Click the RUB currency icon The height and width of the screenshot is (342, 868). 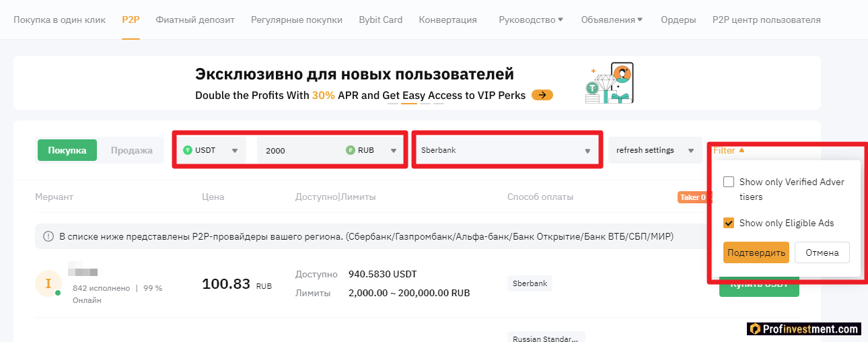point(351,150)
